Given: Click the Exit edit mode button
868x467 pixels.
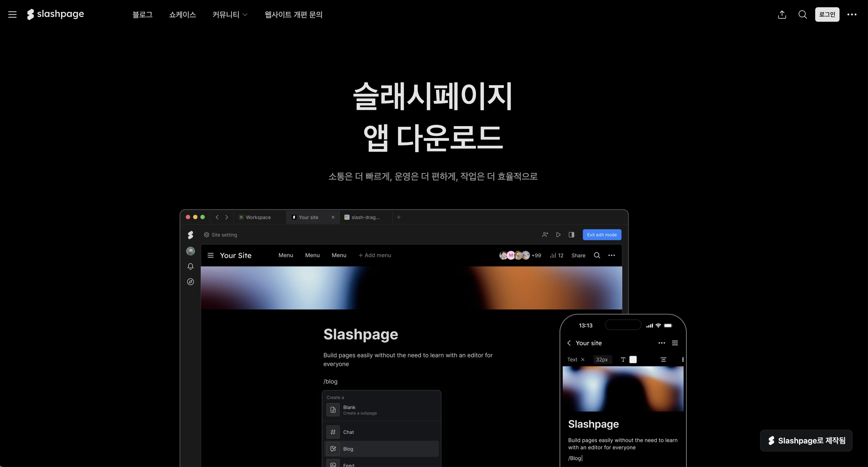Looking at the screenshot, I should 602,235.
